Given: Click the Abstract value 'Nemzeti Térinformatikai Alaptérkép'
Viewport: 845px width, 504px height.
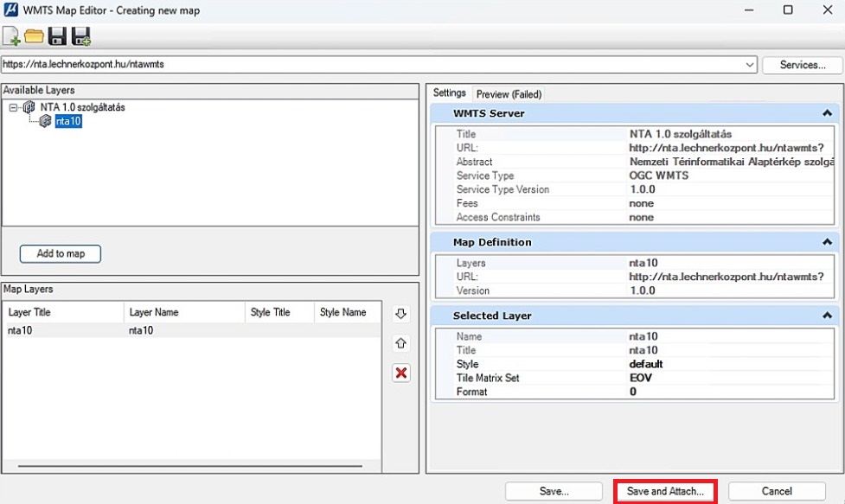Looking at the screenshot, I should pos(732,162).
